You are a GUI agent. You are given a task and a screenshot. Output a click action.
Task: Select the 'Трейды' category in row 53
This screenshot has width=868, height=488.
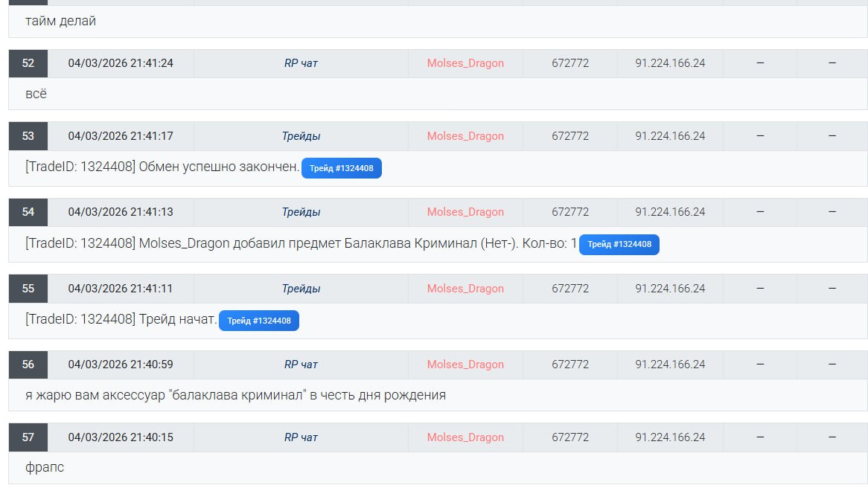click(x=301, y=136)
